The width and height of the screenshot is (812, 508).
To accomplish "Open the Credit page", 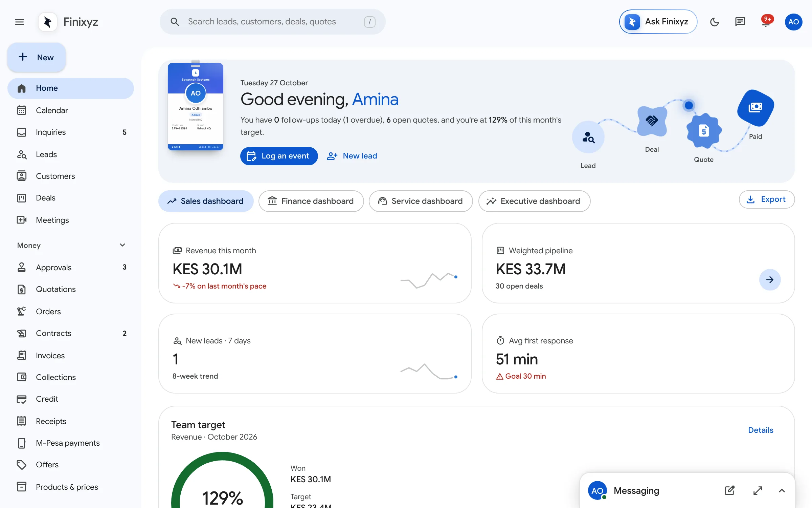I will (71, 399).
